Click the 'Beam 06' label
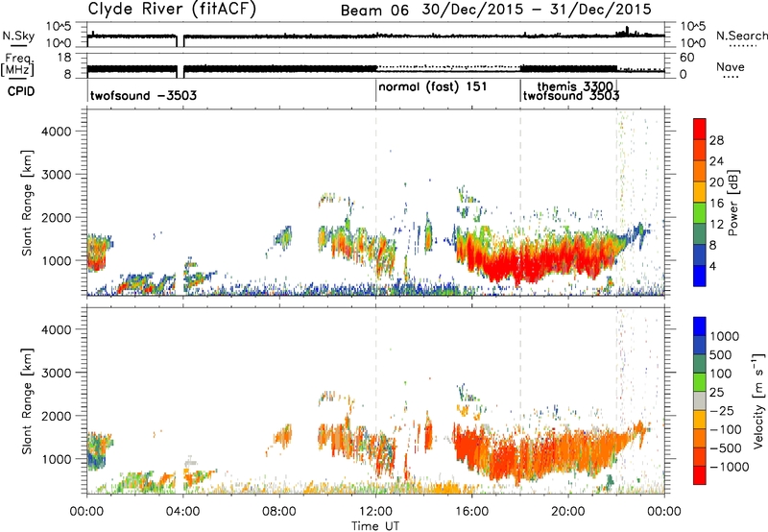 (374, 11)
